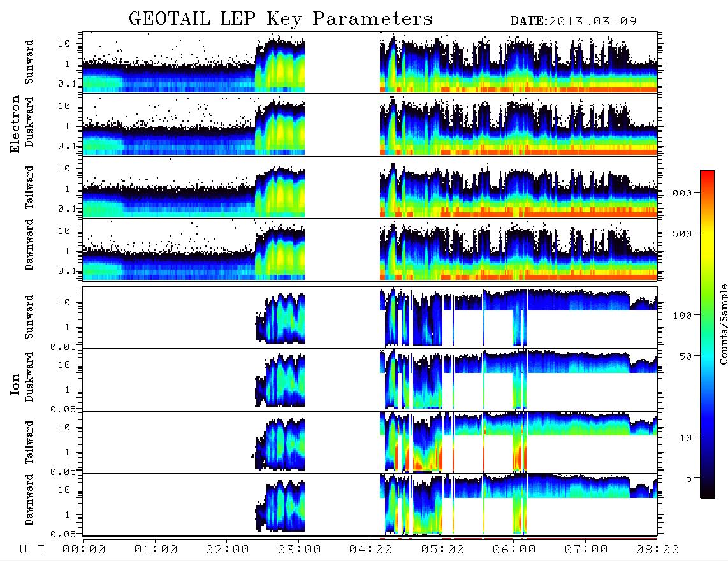The image size is (728, 561).
Task: Select the Ion 'Sunward' panel label
Action: (x=29, y=317)
